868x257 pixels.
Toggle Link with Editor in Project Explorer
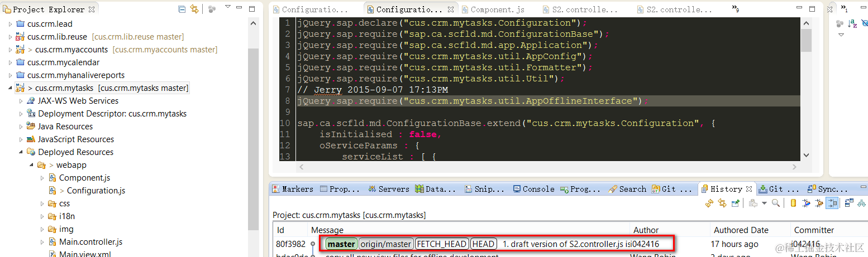point(194,9)
